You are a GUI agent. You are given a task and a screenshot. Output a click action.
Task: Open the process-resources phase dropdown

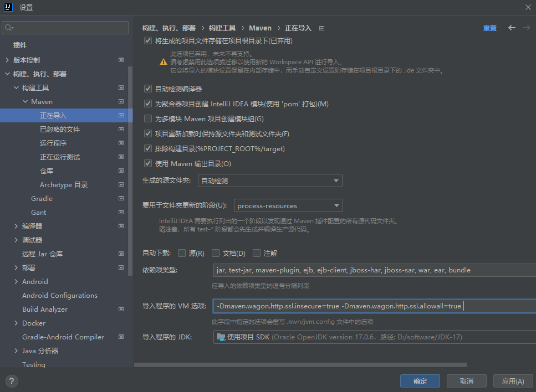288,205
